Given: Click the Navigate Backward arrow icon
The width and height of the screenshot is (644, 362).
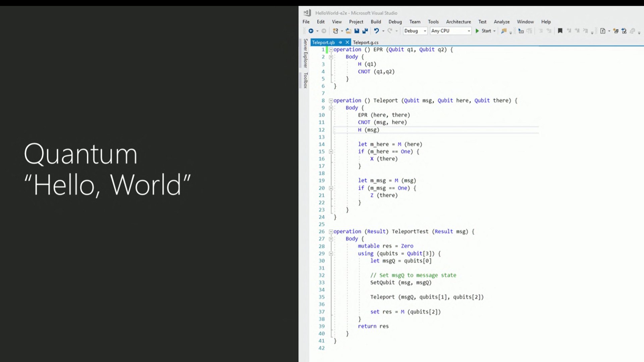Looking at the screenshot, I should 311,31.
